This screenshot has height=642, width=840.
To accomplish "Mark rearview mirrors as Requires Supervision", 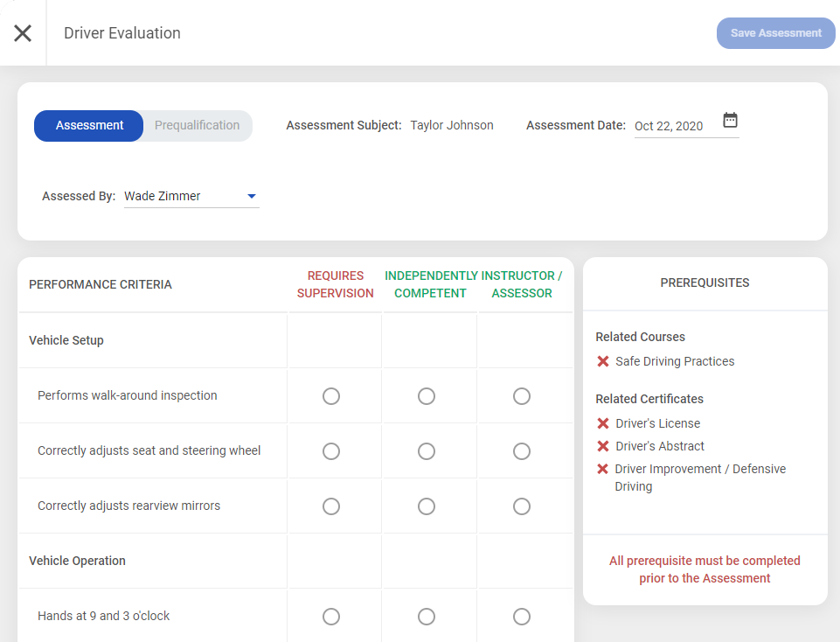I will [x=331, y=506].
